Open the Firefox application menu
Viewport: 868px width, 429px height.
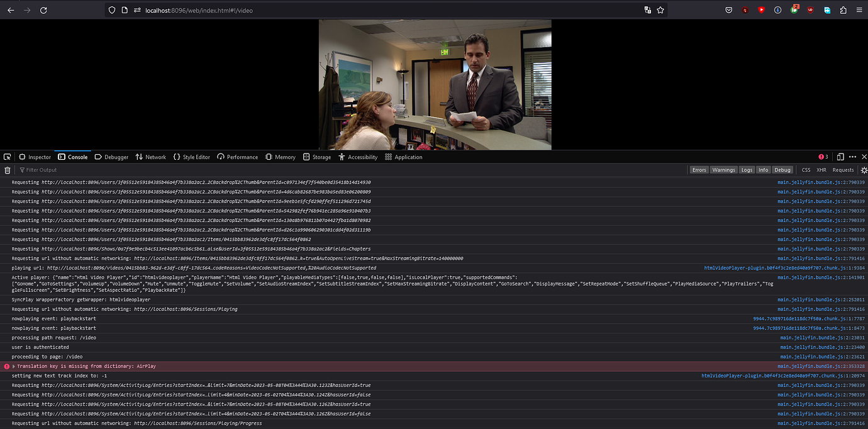pos(859,10)
